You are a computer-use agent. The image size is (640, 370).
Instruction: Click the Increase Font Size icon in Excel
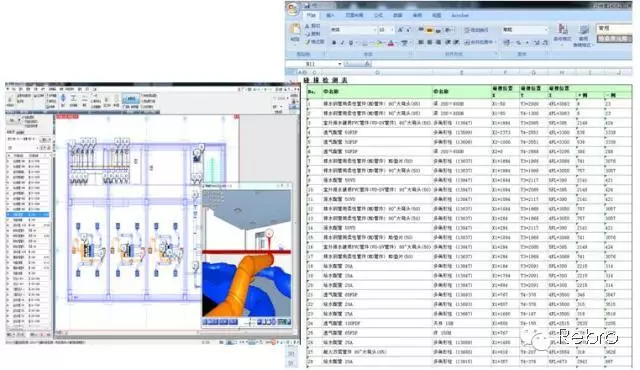(400, 30)
